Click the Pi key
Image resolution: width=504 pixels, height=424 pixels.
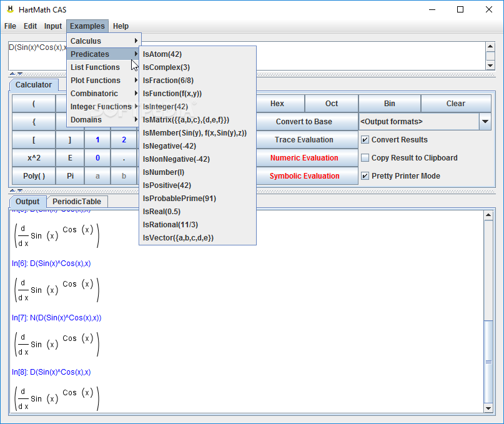70,176
